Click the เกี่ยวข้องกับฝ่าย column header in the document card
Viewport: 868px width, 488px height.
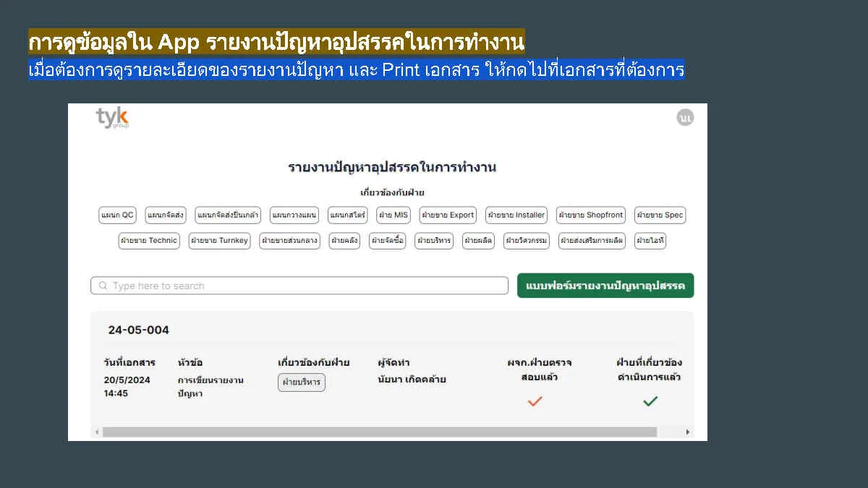pyautogui.click(x=314, y=362)
